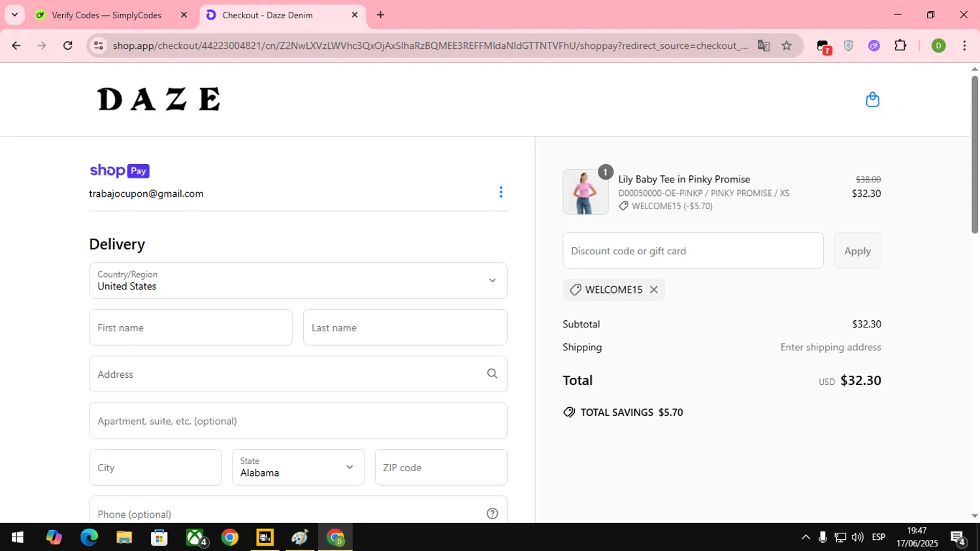
Task: Click the Apply discount button
Action: coord(857,250)
